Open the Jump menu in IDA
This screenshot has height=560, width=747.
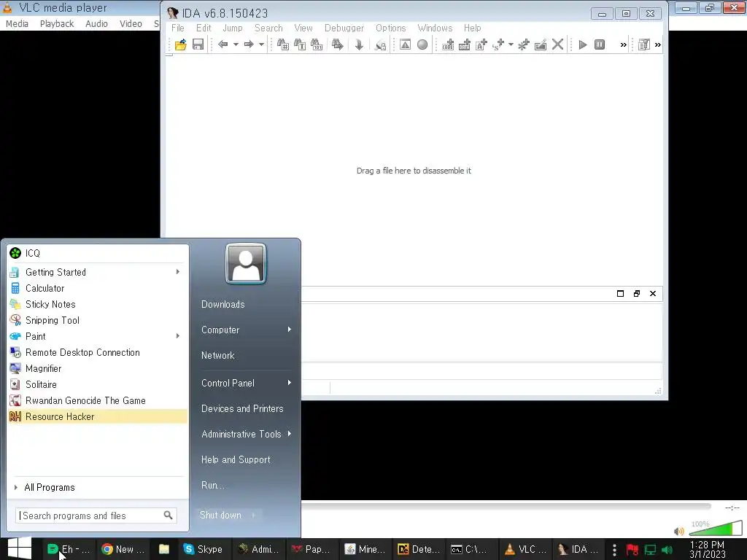tap(233, 28)
